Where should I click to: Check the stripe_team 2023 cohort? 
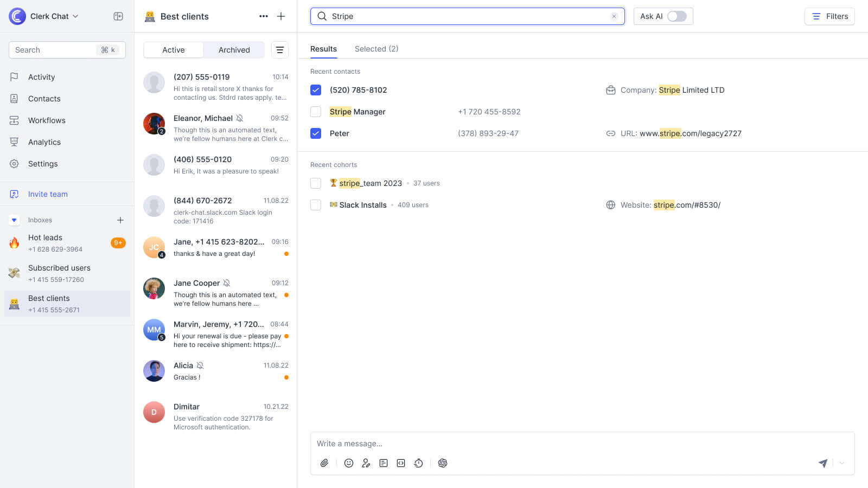tap(316, 183)
